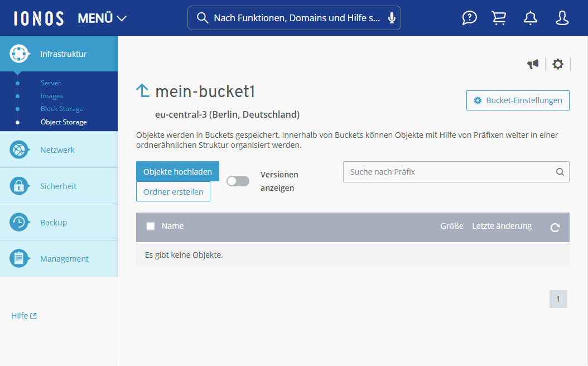Open Bucket-Einstellungen
The width and height of the screenshot is (588, 366).
[517, 100]
